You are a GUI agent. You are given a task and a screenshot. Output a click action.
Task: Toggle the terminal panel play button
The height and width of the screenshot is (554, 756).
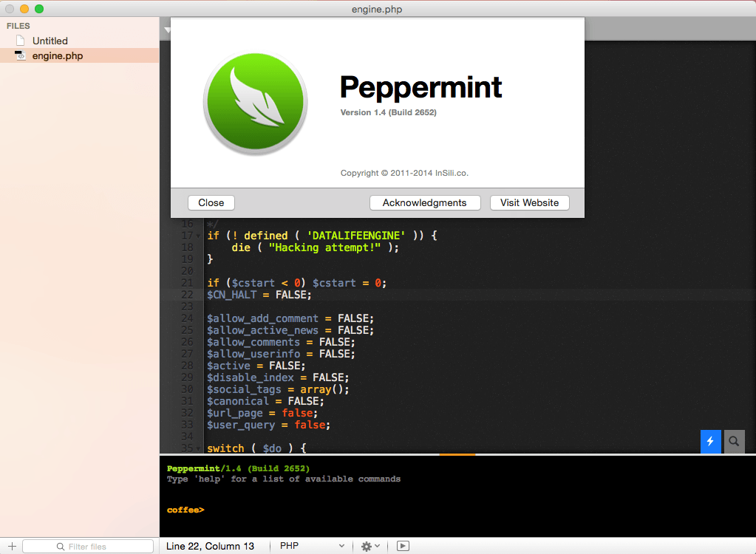403,546
